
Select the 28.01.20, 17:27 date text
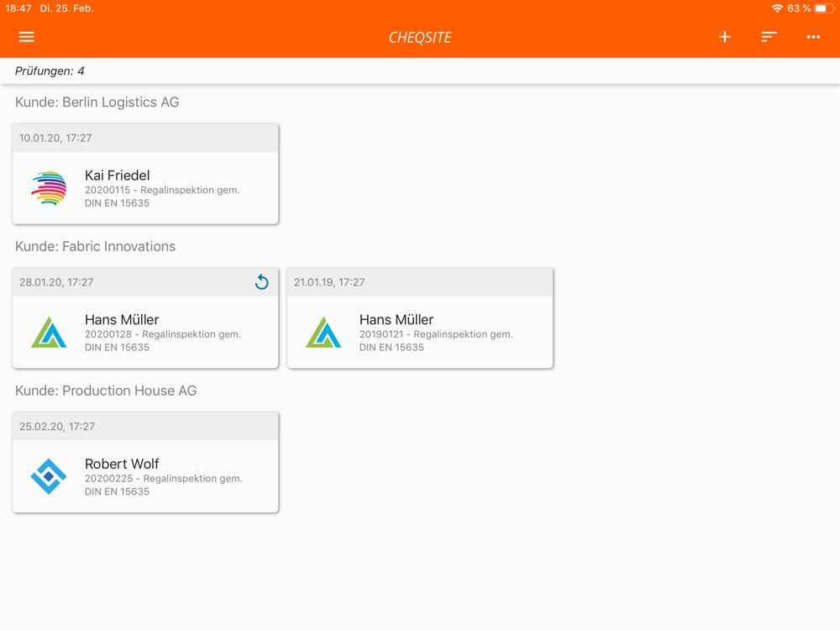point(56,282)
